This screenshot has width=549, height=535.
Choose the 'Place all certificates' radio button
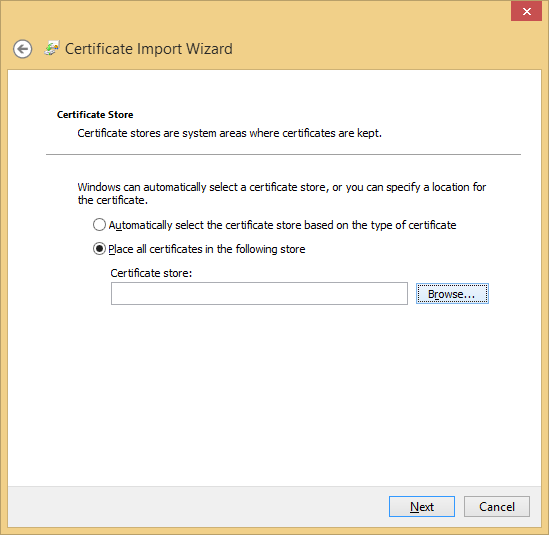click(x=99, y=249)
